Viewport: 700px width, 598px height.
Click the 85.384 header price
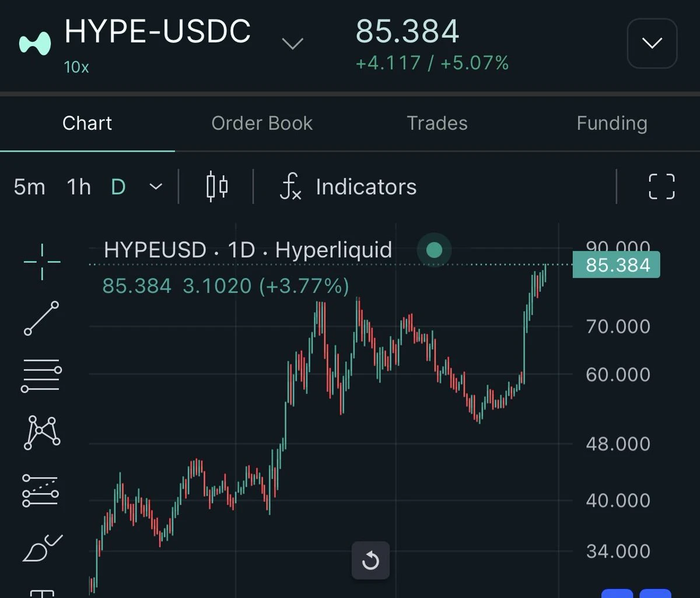(407, 31)
